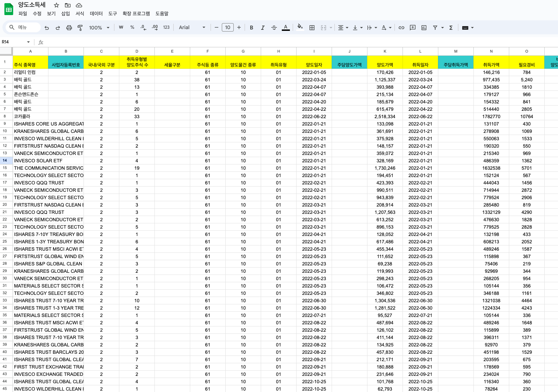
Task: Insert a chart
Action: click(424, 28)
